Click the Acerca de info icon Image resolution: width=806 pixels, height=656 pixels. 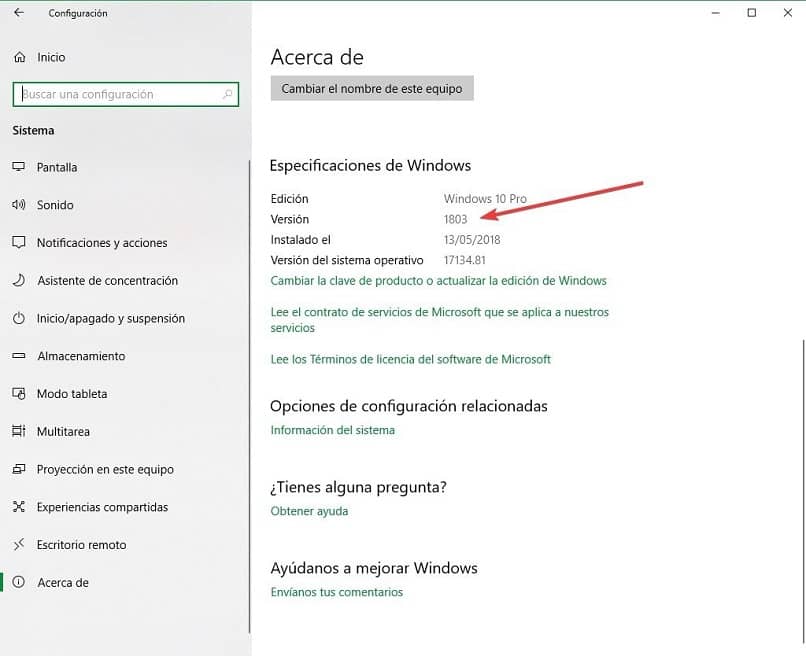(x=19, y=582)
